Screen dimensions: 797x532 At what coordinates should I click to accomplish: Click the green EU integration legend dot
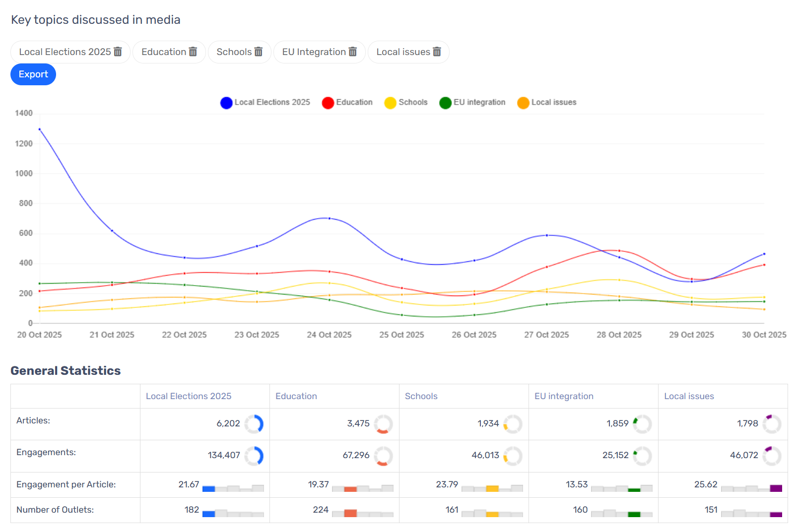pos(445,103)
